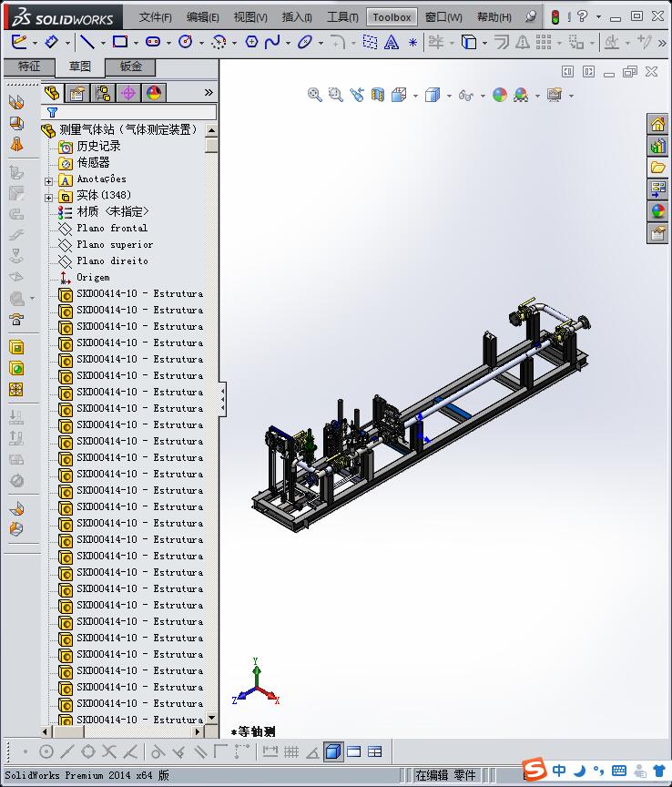Open the Hide/Show Items dropdown arrow

[x=483, y=96]
